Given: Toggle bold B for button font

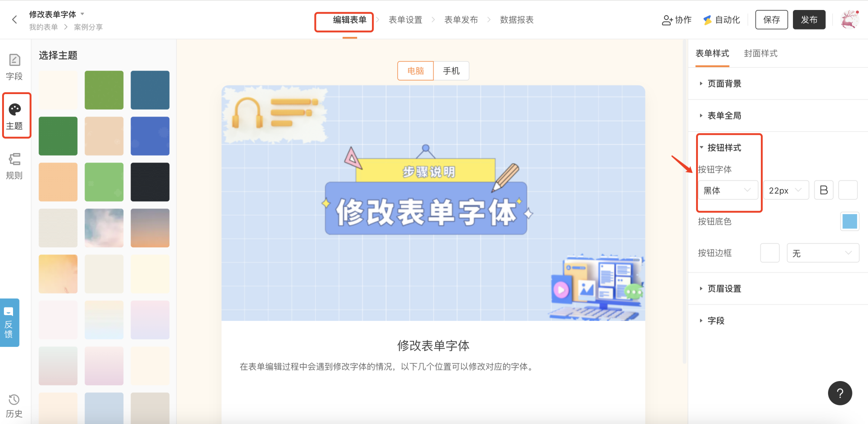Looking at the screenshot, I should coord(823,190).
